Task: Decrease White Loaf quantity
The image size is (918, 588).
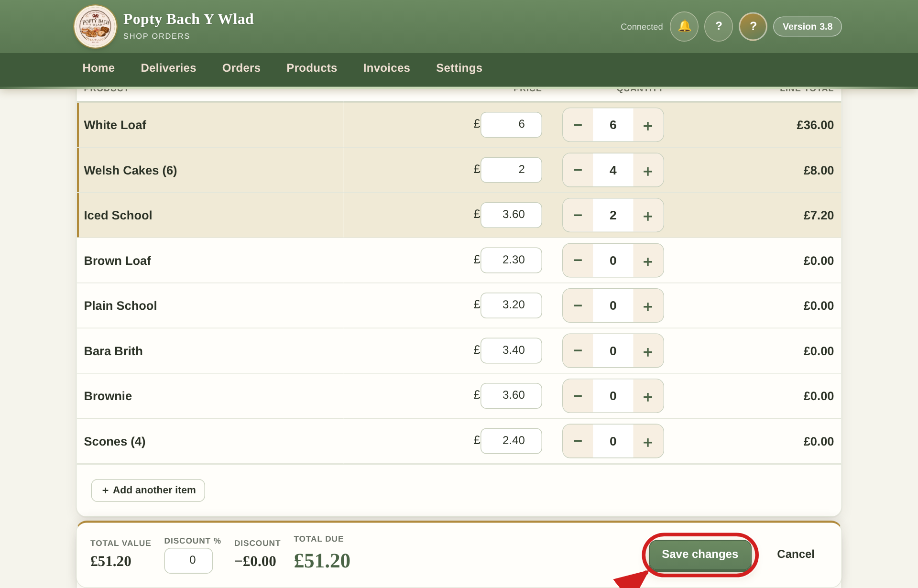Action: pyautogui.click(x=578, y=125)
